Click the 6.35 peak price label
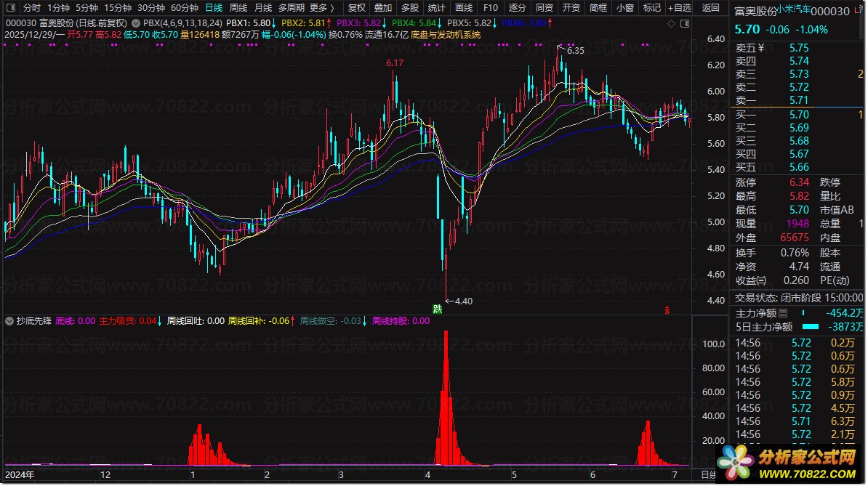This screenshot has width=868, height=486. click(575, 50)
